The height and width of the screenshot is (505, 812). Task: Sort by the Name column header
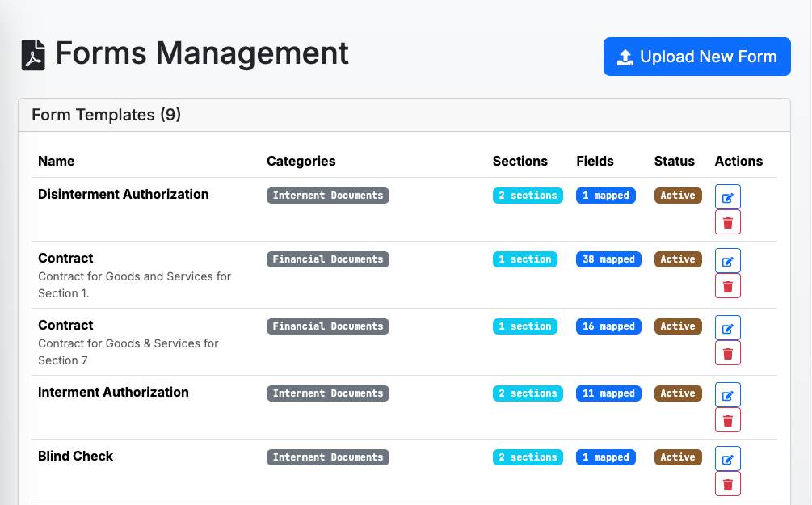coord(56,161)
